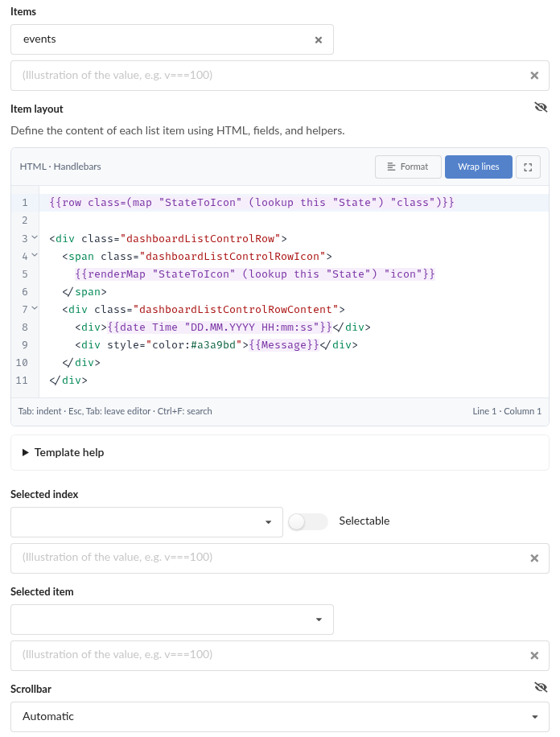Viewport: 560px width, 737px height.
Task: Collapse the fold arrow on line 4
Action: tap(35, 256)
